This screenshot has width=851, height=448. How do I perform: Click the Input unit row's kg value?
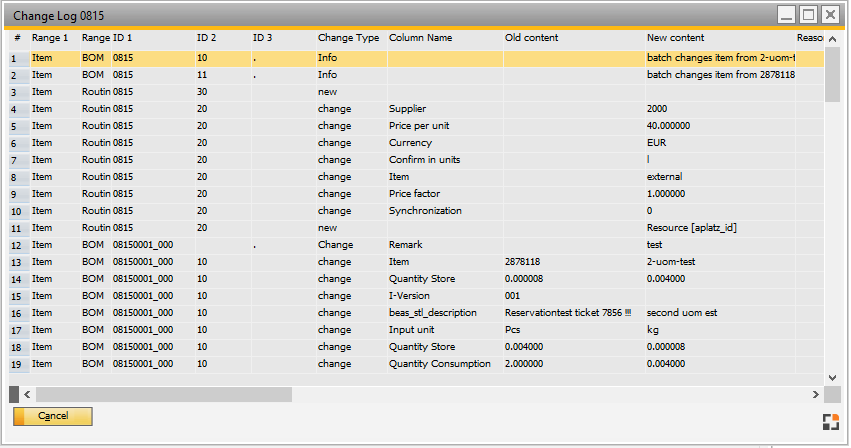653,330
